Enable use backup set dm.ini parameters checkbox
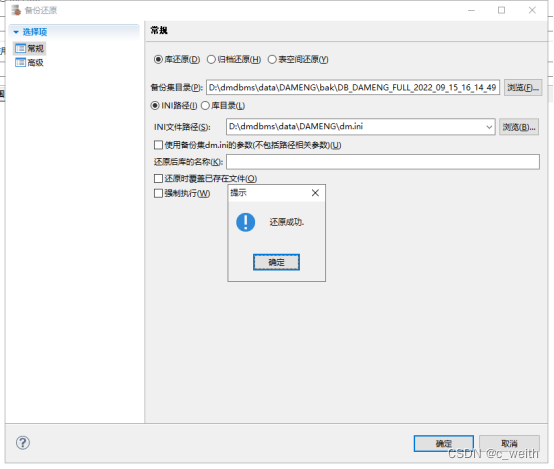 click(x=158, y=145)
